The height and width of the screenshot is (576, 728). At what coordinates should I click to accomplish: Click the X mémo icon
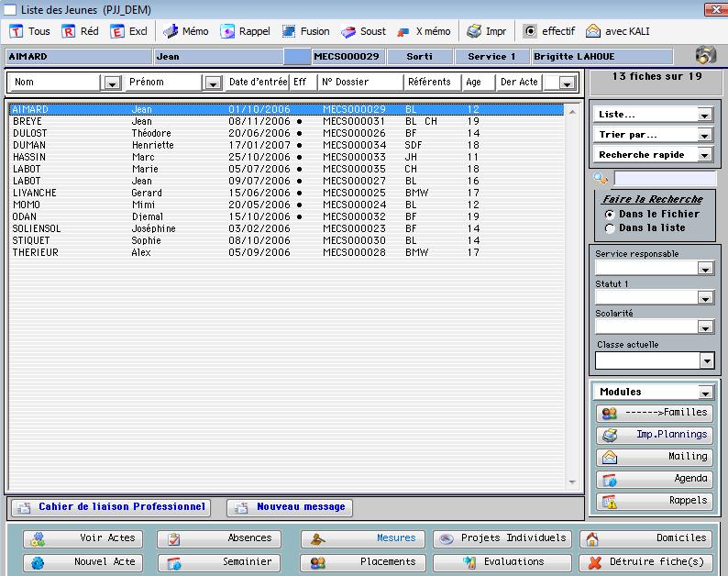(x=403, y=31)
